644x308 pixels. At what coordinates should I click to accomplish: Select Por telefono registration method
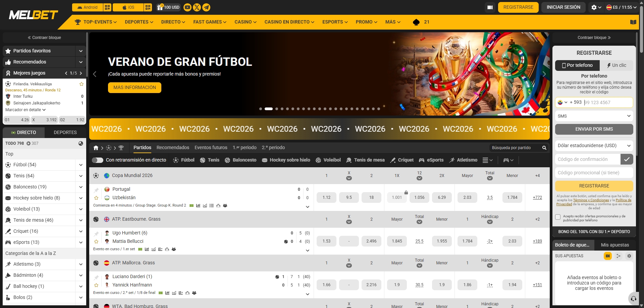[x=578, y=65]
